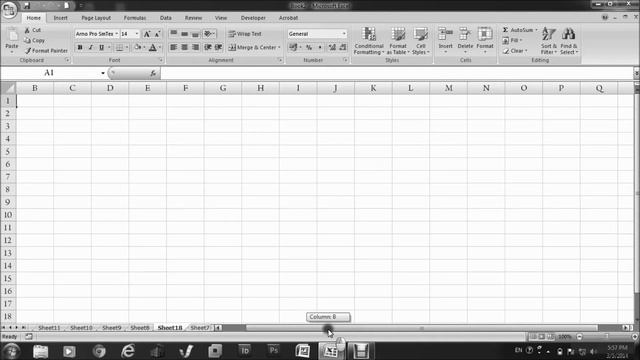Set top vertical alignment
Viewport: 640px width, 360px height.
(173, 33)
